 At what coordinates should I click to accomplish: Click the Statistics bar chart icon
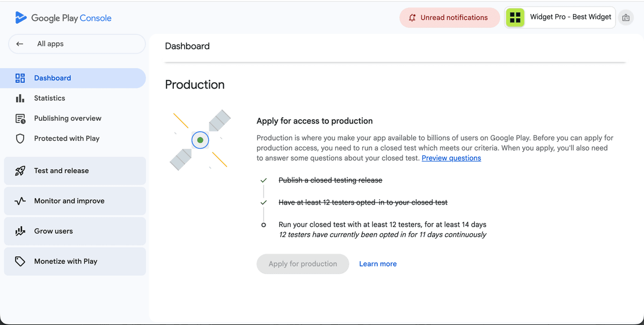[x=20, y=98]
